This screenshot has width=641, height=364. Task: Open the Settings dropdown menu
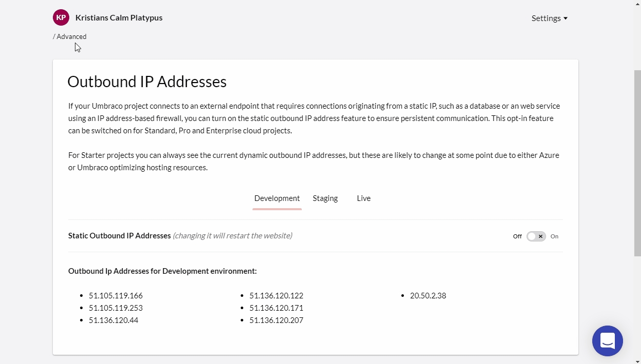pos(549,18)
